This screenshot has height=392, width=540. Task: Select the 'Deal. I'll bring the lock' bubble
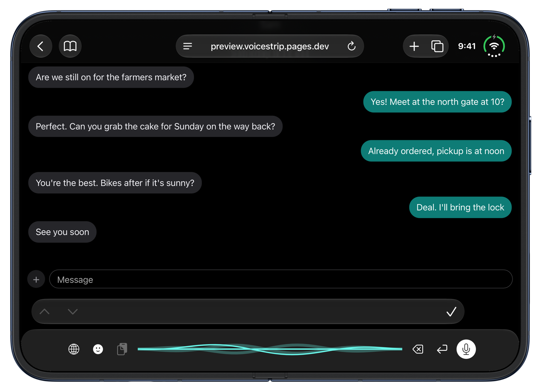click(x=460, y=207)
